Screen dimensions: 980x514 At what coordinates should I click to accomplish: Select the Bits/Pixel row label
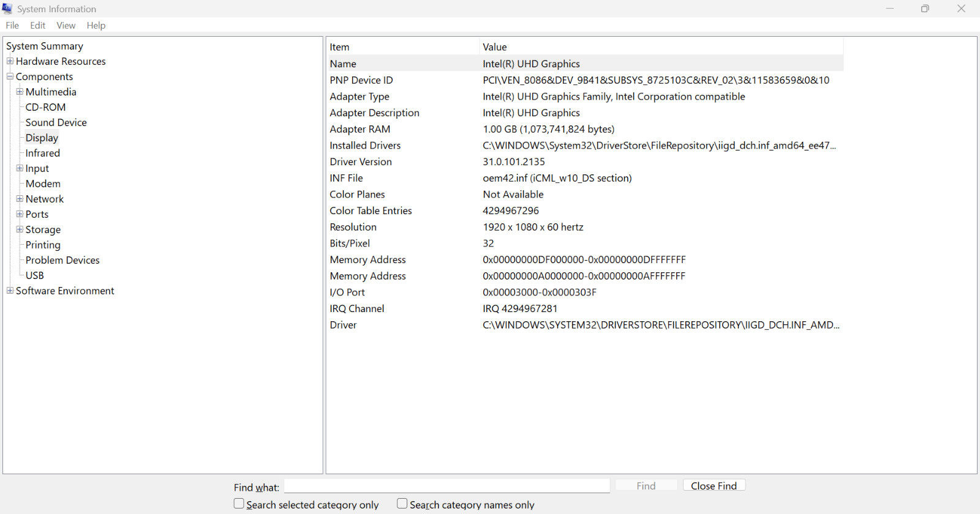pos(350,244)
